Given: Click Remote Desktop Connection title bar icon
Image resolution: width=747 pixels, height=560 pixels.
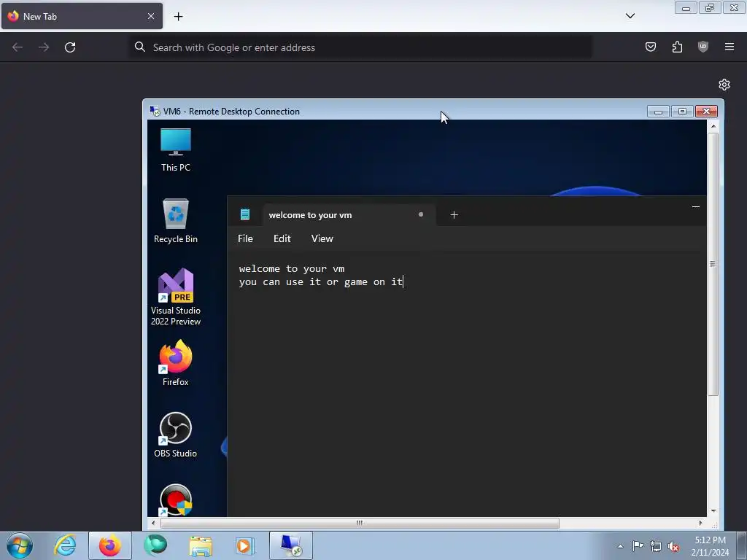Looking at the screenshot, I should coord(155,111).
